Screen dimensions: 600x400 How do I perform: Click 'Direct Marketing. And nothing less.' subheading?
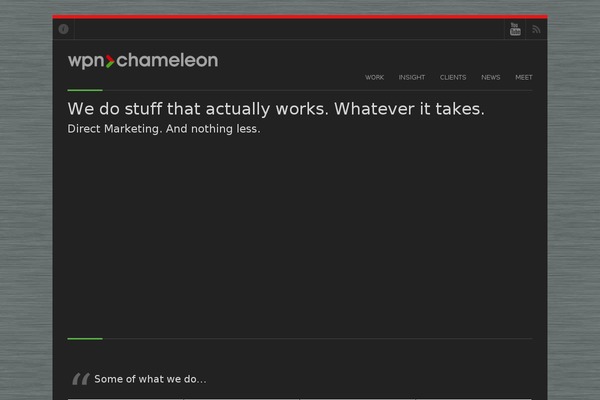(164, 129)
